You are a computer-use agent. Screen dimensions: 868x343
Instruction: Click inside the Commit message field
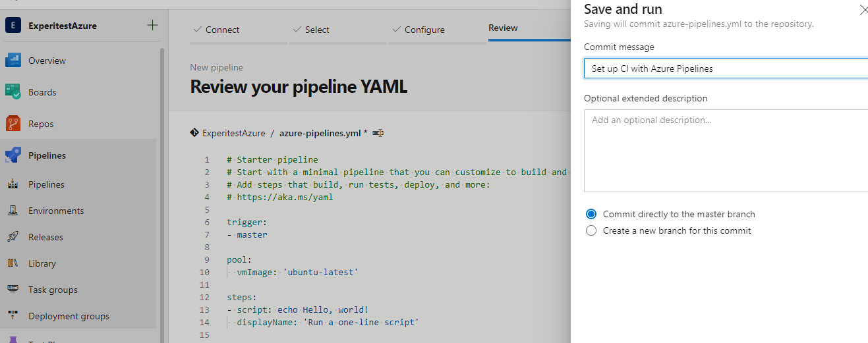point(726,68)
